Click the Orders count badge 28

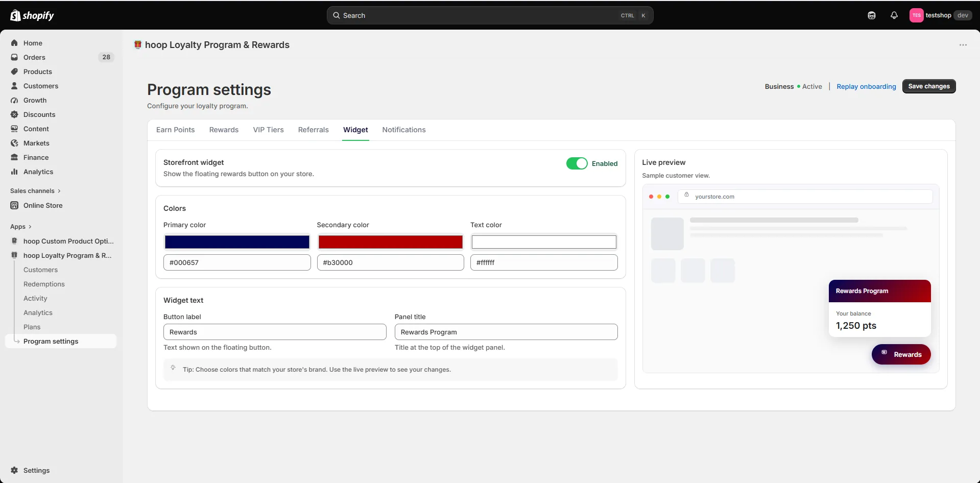click(x=106, y=57)
